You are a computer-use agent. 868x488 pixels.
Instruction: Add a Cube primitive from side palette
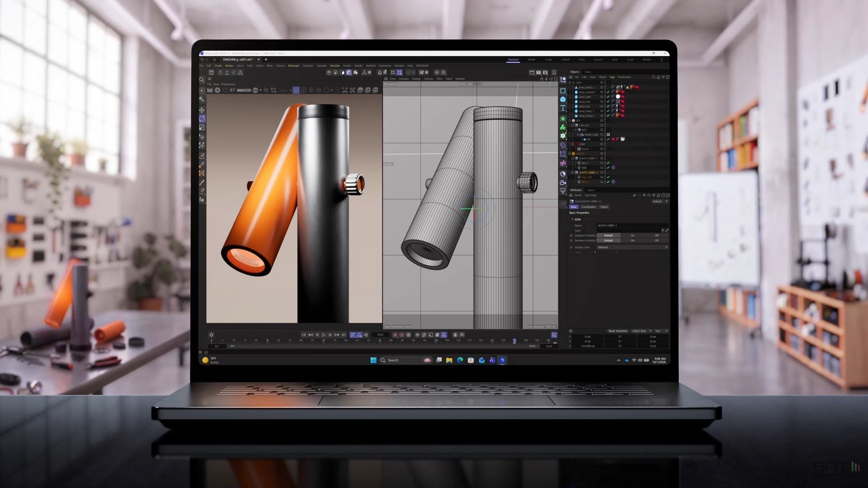click(x=563, y=99)
